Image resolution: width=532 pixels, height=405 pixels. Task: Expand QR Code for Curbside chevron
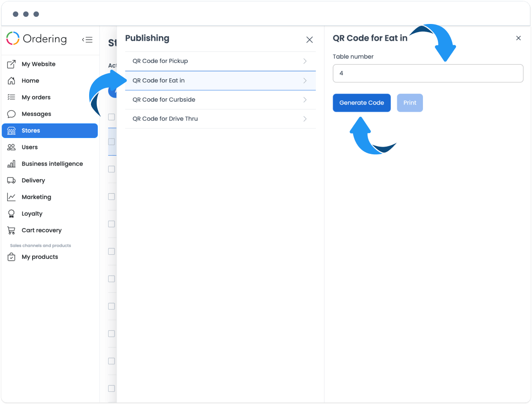coord(305,100)
